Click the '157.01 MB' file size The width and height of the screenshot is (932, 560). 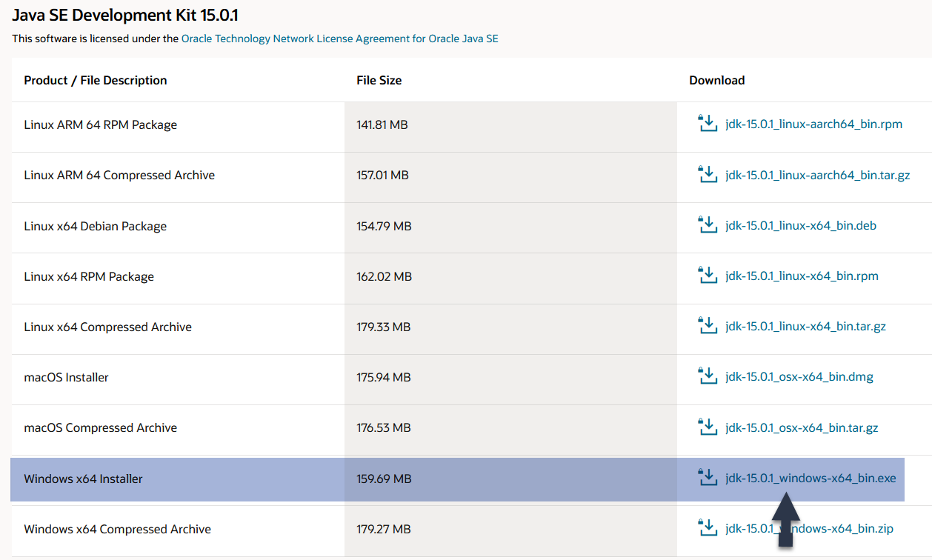[383, 176]
